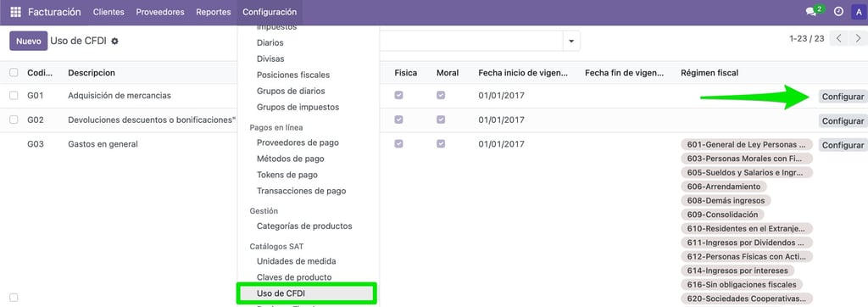Image resolution: width=868 pixels, height=307 pixels.
Task: Click the 614-Ingresos por intereses tag
Action: pyautogui.click(x=737, y=271)
